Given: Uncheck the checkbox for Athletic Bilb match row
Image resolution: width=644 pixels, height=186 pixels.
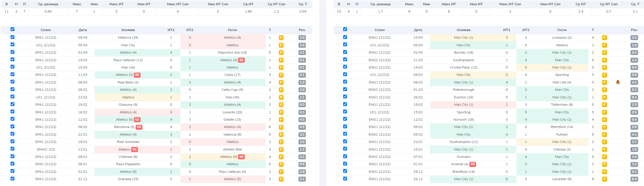Looking at the screenshot, I should point(12,149).
